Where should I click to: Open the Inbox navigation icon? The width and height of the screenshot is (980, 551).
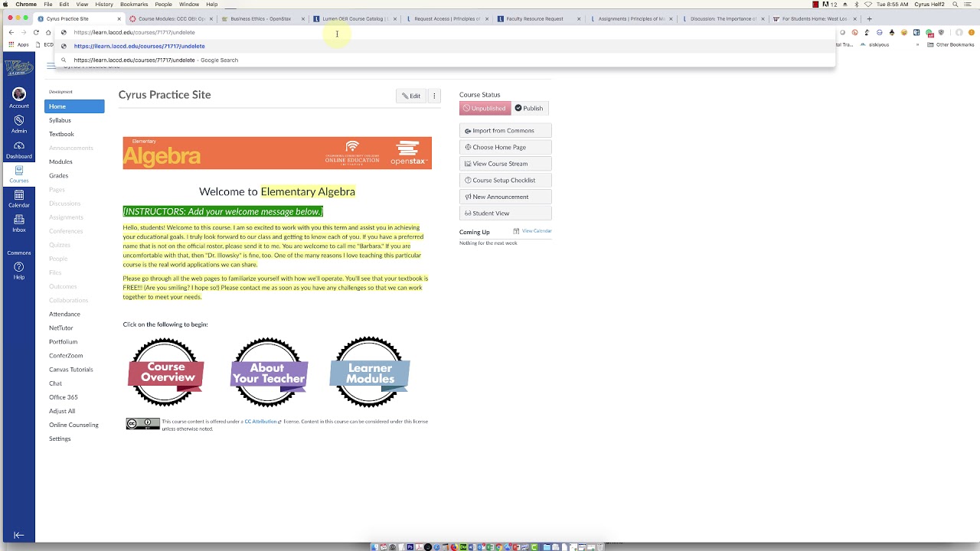(18, 223)
